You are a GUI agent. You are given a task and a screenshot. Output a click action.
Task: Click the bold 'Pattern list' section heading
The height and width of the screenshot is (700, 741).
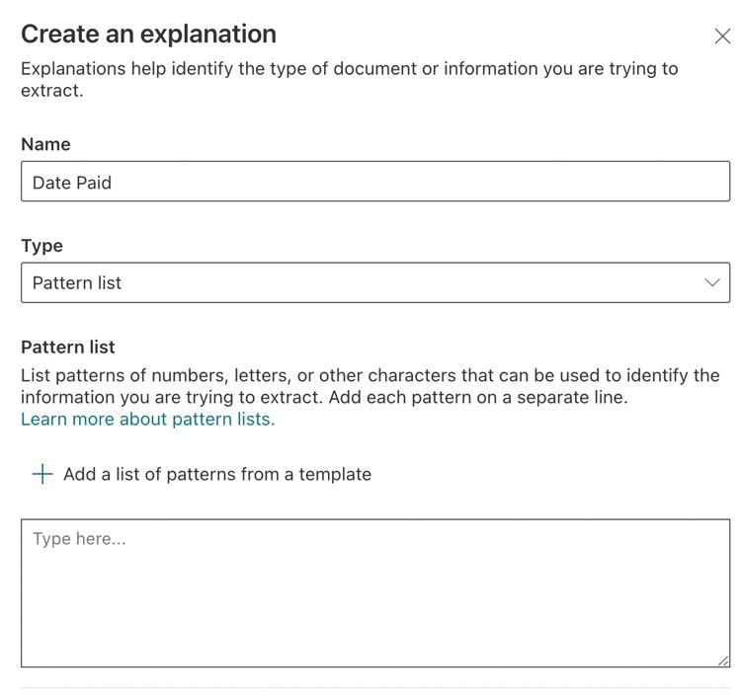click(x=68, y=348)
